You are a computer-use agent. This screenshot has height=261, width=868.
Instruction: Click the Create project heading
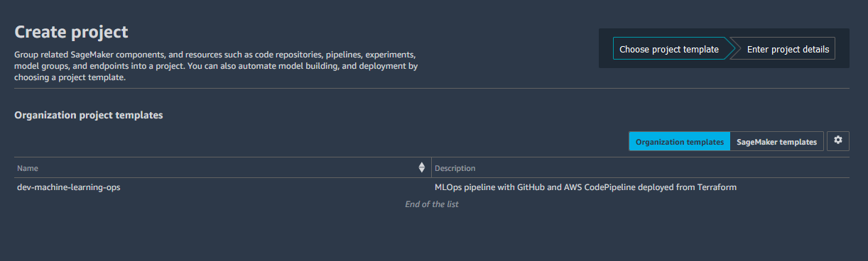point(71,32)
